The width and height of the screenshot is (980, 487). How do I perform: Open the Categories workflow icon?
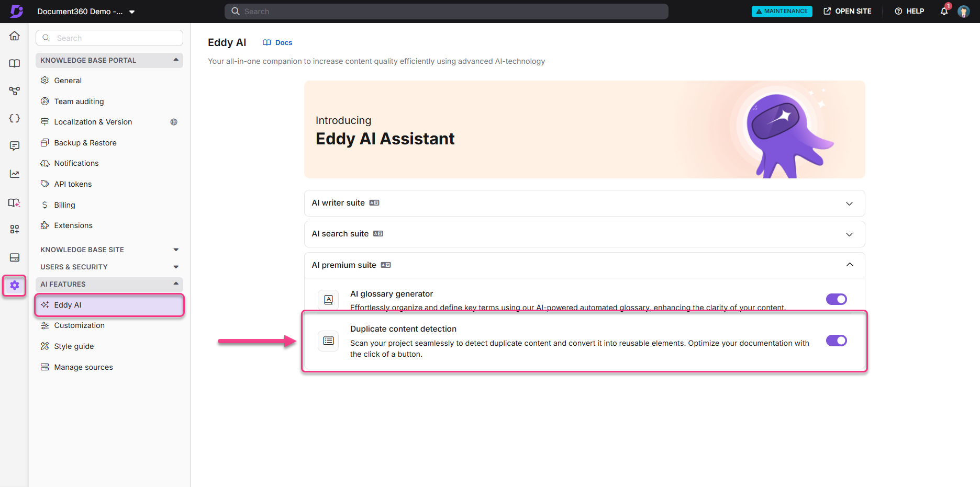[x=14, y=91]
